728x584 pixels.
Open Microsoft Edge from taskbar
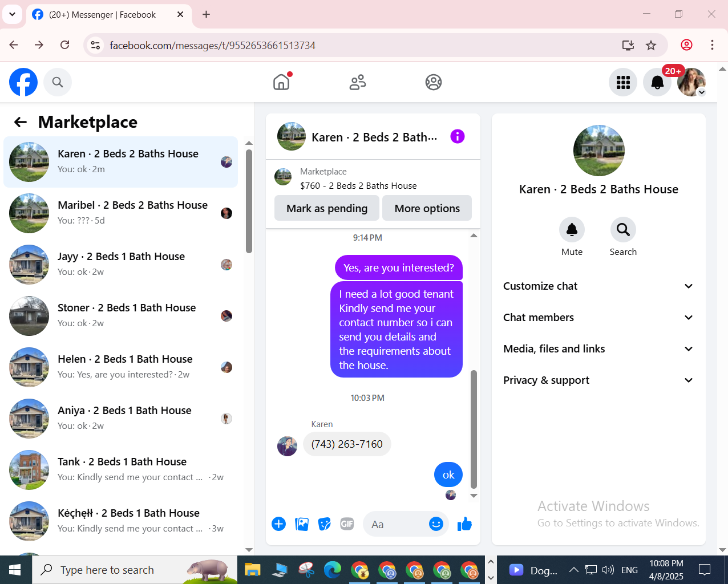pos(333,570)
